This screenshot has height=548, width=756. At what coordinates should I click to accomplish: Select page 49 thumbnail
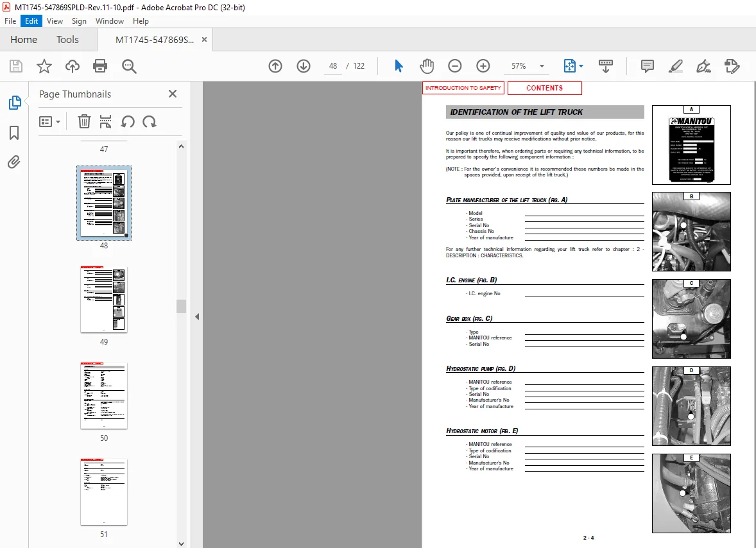pyautogui.click(x=104, y=299)
